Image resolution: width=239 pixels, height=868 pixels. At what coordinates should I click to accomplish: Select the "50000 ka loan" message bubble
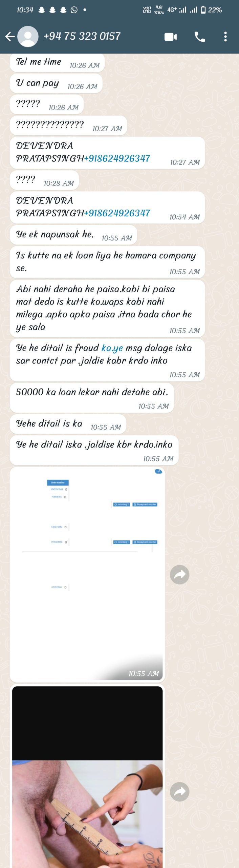coord(92,398)
